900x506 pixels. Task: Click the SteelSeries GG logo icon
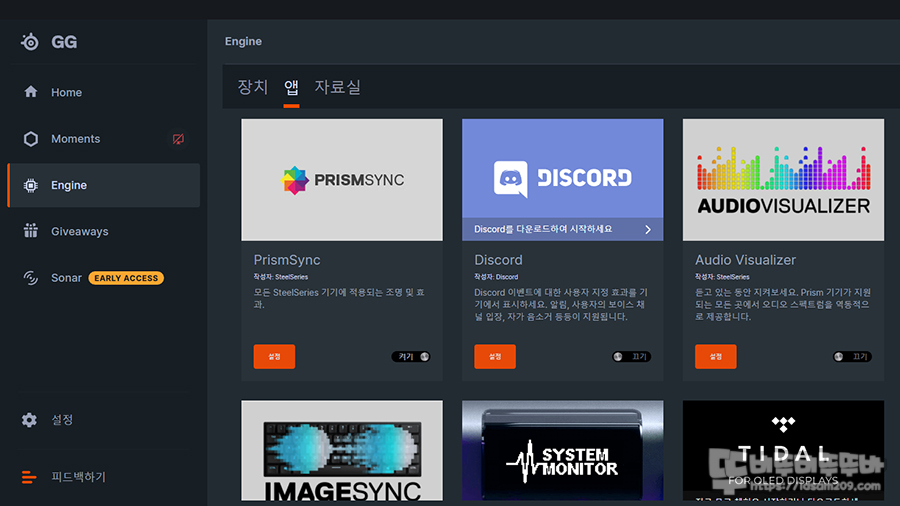30,42
